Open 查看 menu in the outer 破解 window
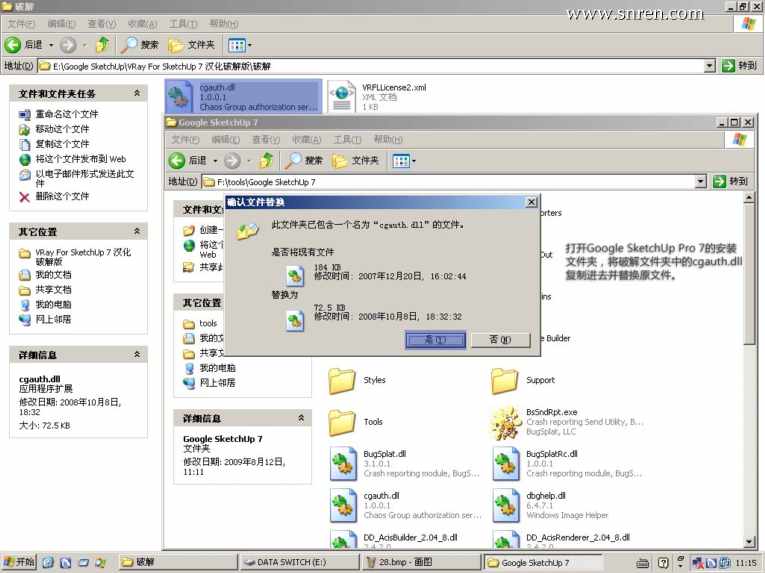This screenshot has width=765, height=573. pyautogui.click(x=102, y=23)
